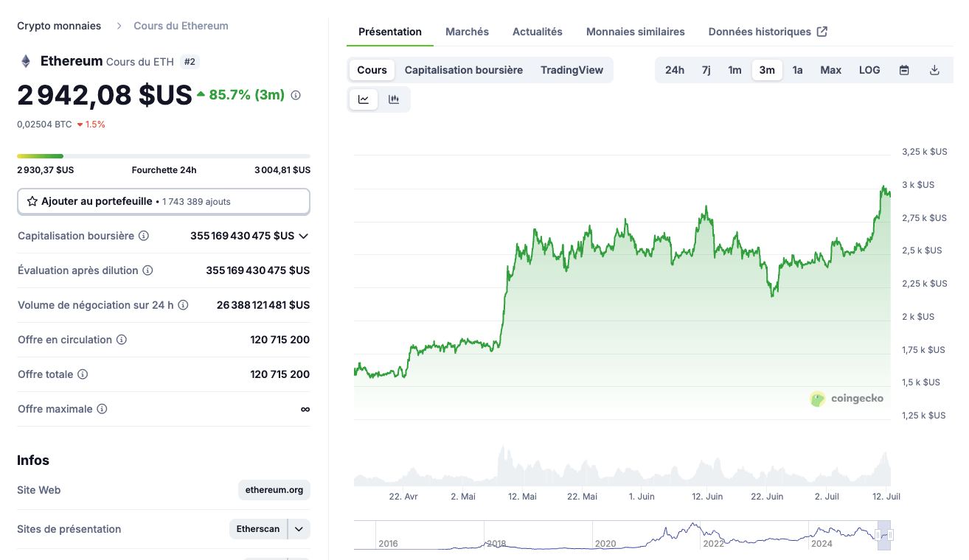Show info for Offre en circulation
Screen dimensions: 969x560
pos(122,340)
